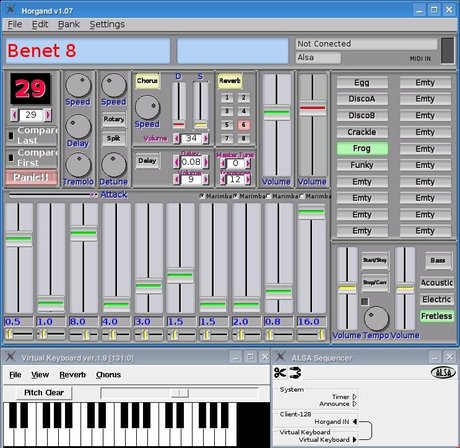460x448 pixels.
Task: Click the Tremolo knob
Action: pyautogui.click(x=78, y=165)
